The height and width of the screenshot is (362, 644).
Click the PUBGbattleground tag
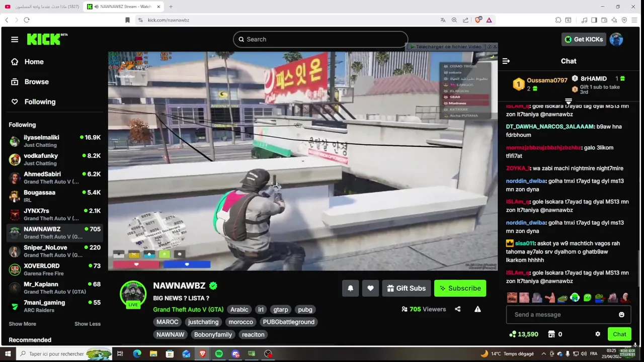point(289,322)
